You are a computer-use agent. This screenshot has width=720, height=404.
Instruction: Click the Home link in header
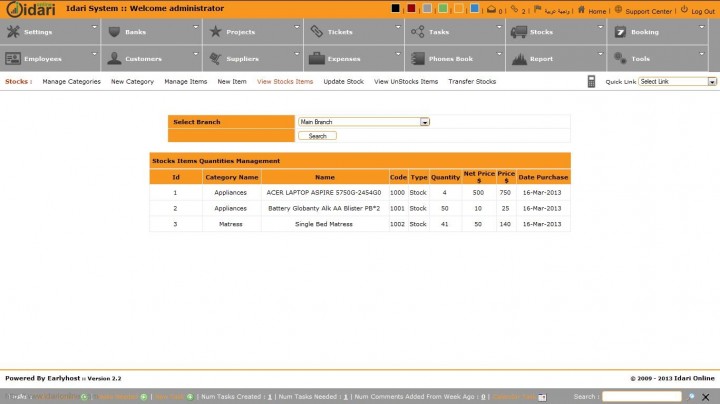pos(597,11)
